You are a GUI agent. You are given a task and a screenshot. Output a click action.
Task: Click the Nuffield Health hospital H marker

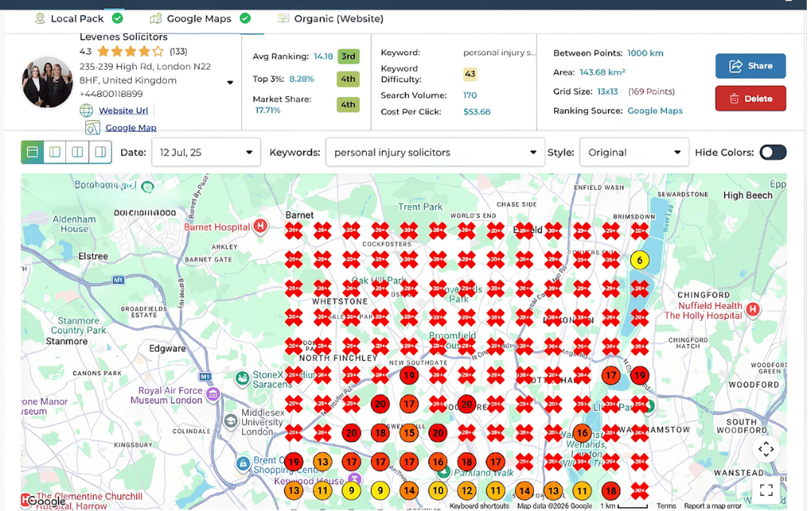pyautogui.click(x=753, y=310)
